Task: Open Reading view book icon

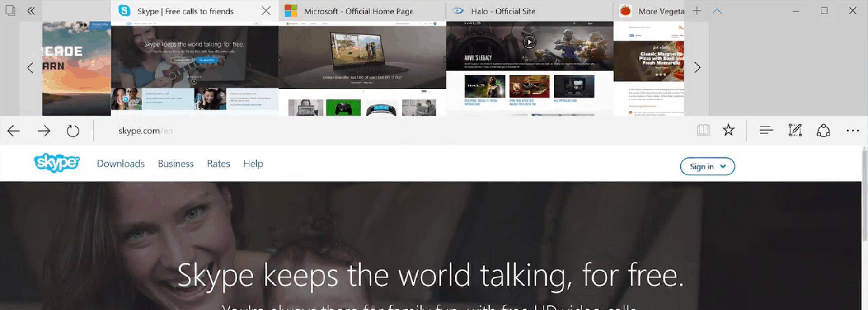Action: click(x=703, y=131)
